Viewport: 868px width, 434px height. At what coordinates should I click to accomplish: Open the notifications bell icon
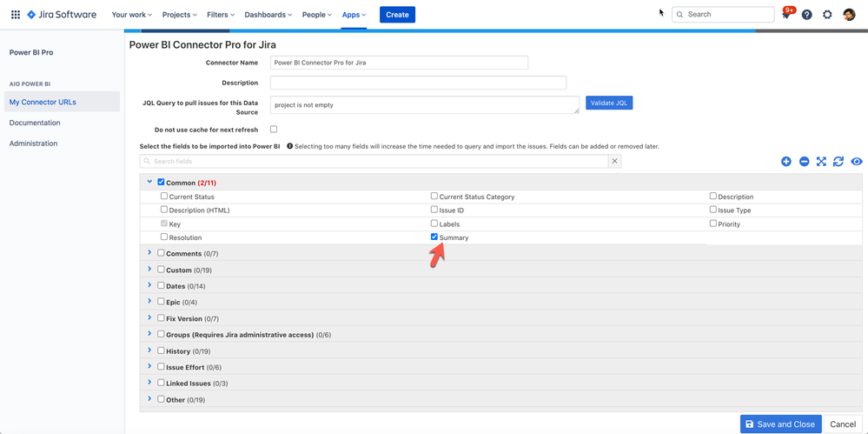point(785,15)
